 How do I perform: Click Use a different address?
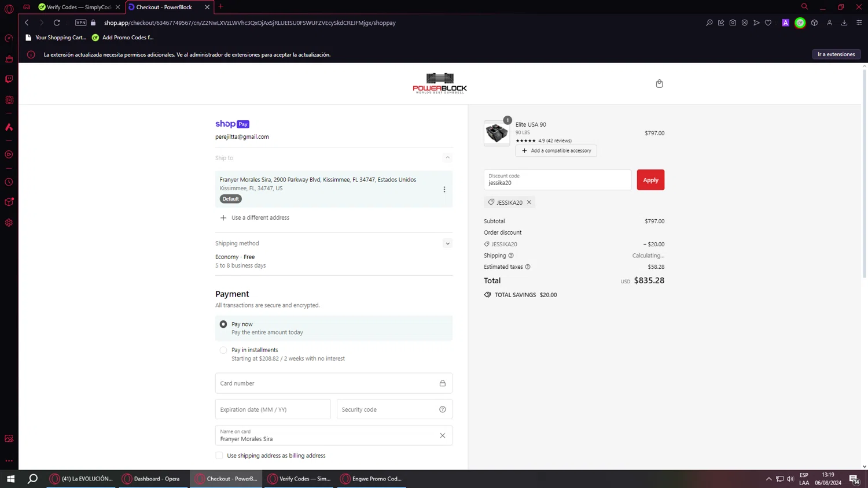click(x=255, y=218)
